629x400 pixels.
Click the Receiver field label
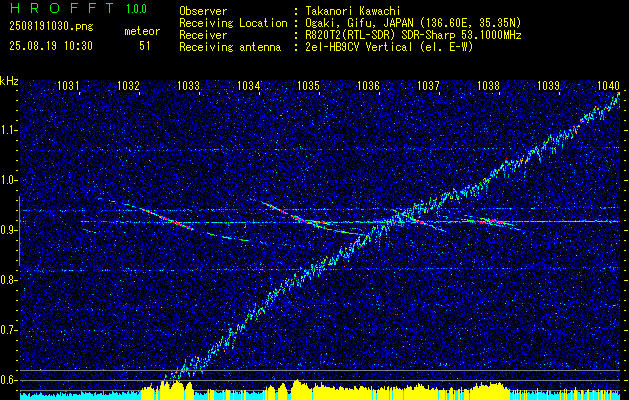[203, 35]
